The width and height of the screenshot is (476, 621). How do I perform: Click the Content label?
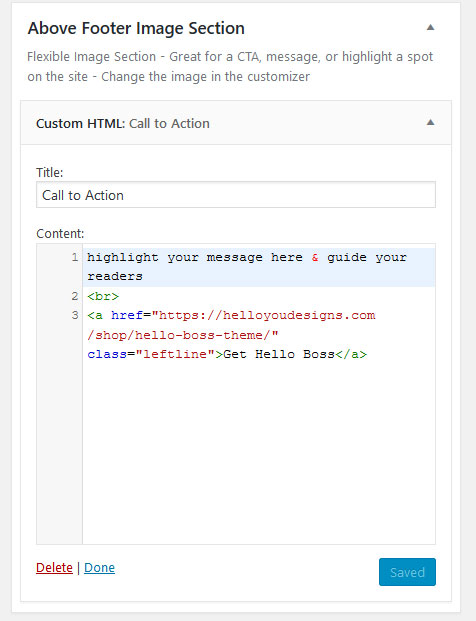60,234
